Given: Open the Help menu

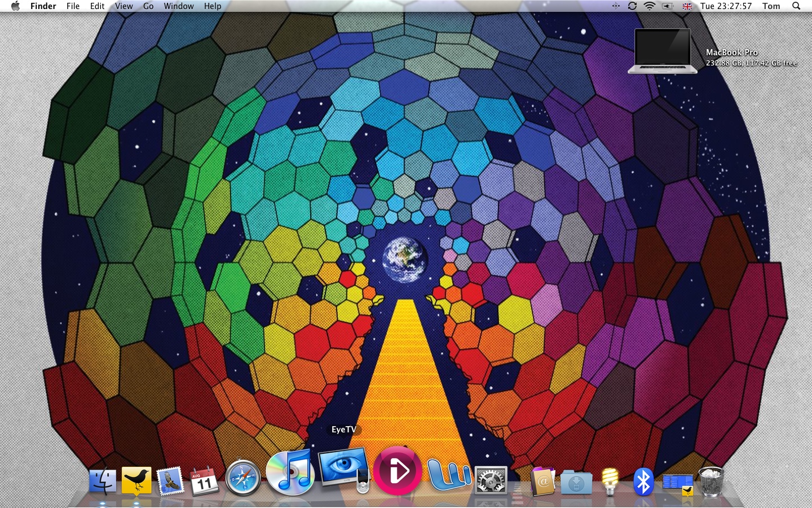Looking at the screenshot, I should (x=213, y=6).
